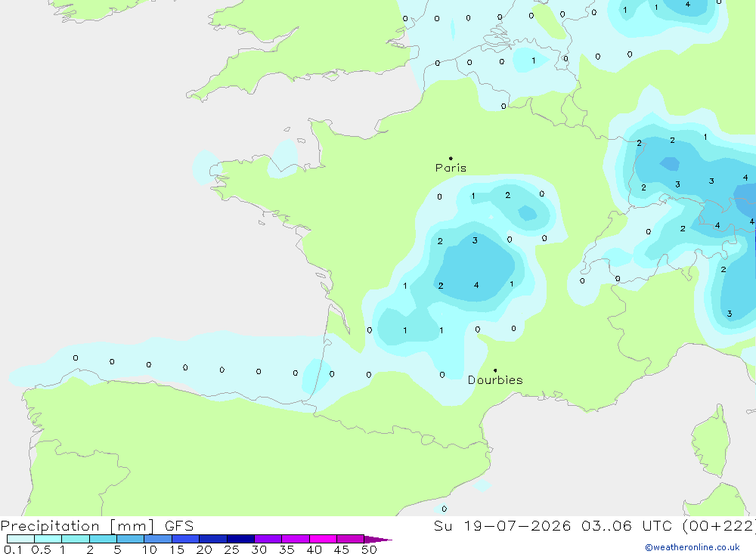This screenshot has width=756, height=554.
Task: Click the '03..06 UTC' time range
Action: tap(626, 525)
